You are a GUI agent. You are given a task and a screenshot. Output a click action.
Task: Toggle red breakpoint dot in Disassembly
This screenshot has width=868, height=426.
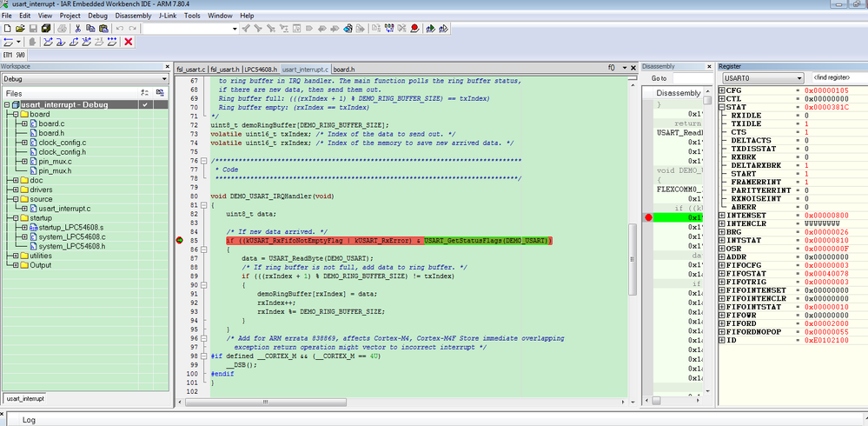click(648, 217)
